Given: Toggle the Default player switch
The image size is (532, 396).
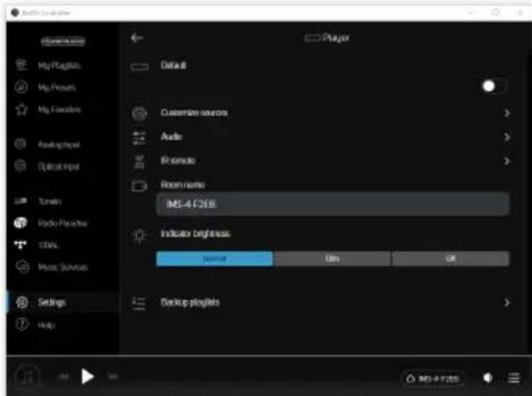Looking at the screenshot, I should pyautogui.click(x=494, y=86).
